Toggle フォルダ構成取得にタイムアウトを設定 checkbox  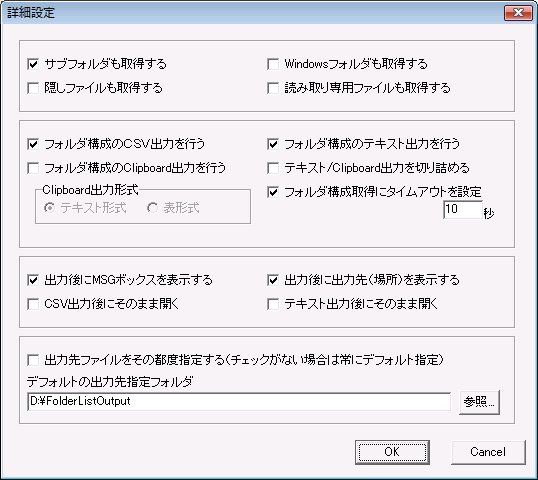coord(273,192)
